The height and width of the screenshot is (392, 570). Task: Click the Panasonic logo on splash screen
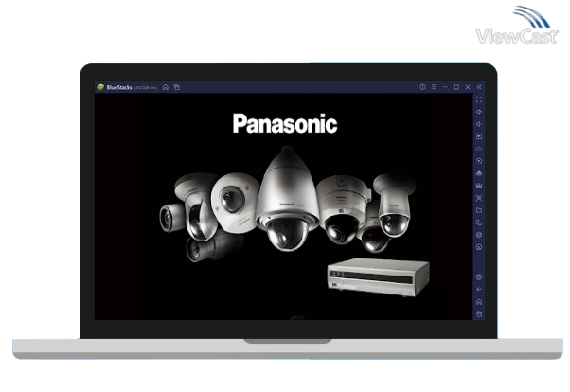[x=285, y=124]
